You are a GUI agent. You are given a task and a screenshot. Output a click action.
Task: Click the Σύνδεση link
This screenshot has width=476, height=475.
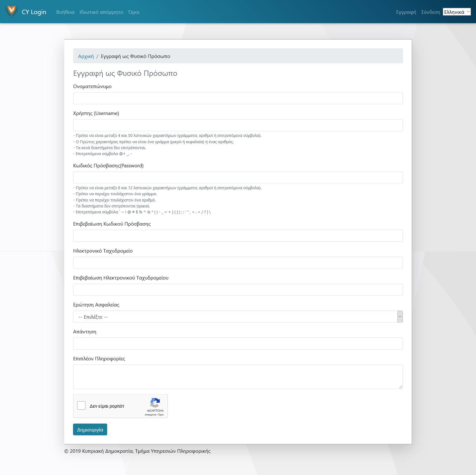[430, 12]
